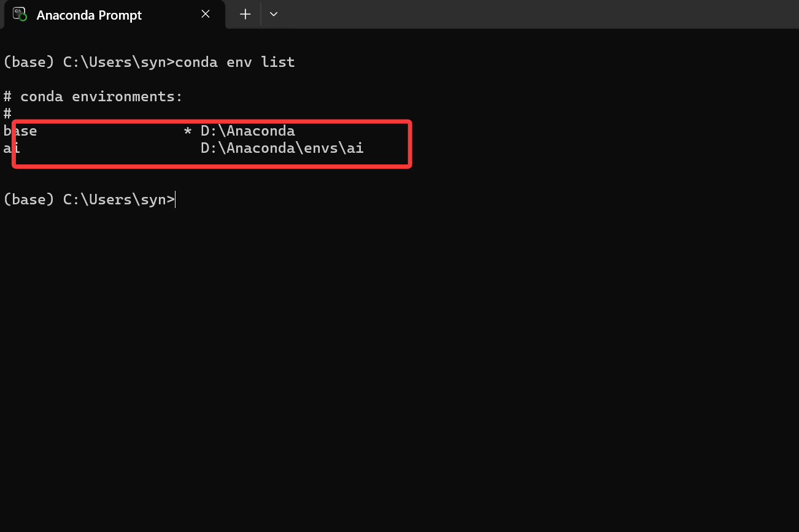Click the Anaconda Prompt terminal icon

click(20, 14)
